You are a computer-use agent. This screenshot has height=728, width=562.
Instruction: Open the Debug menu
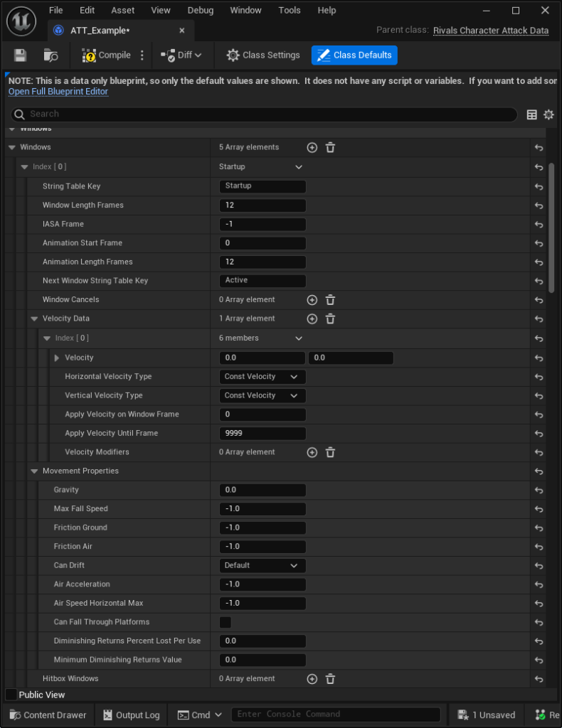tap(201, 10)
